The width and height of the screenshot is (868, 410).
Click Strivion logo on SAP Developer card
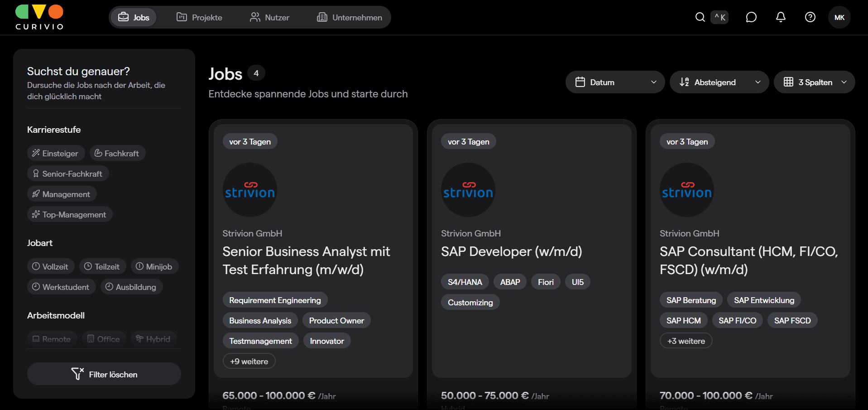tap(468, 190)
